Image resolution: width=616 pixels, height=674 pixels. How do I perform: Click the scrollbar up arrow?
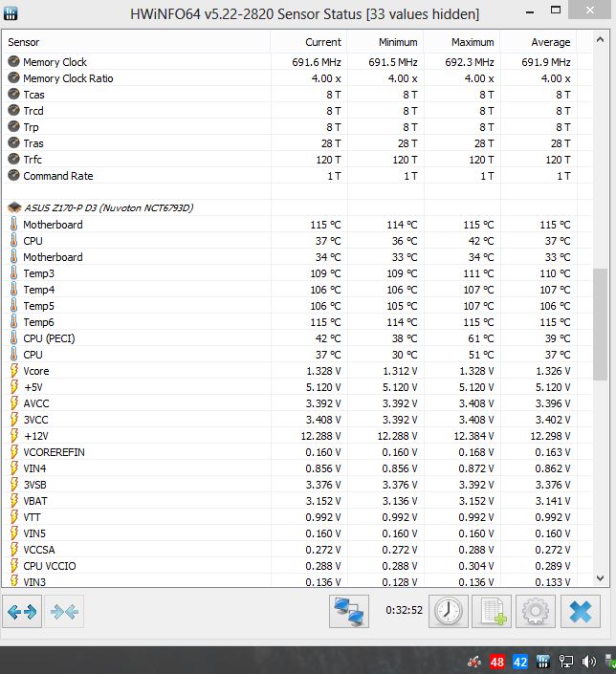[x=600, y=39]
